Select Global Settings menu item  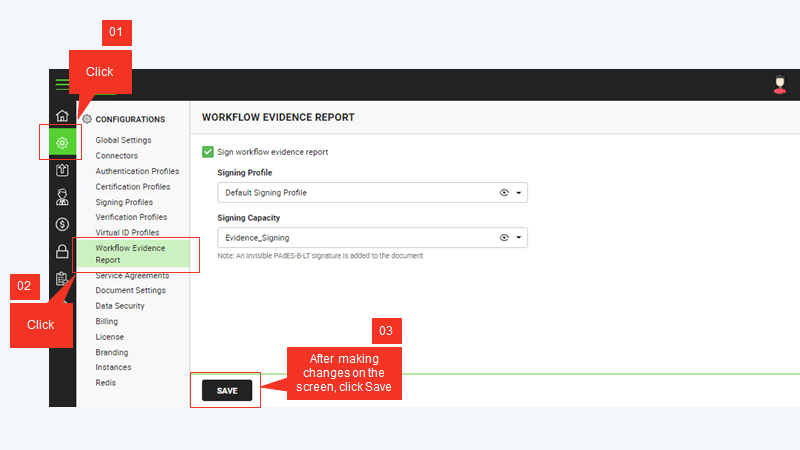point(123,140)
